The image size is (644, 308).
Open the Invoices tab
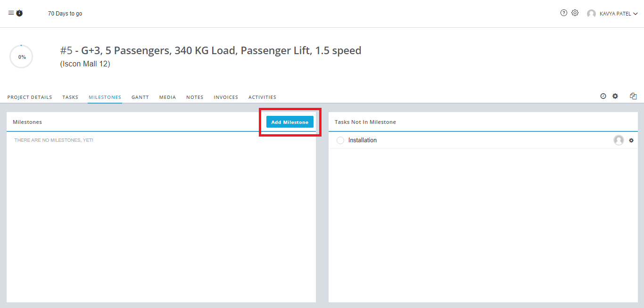[226, 97]
